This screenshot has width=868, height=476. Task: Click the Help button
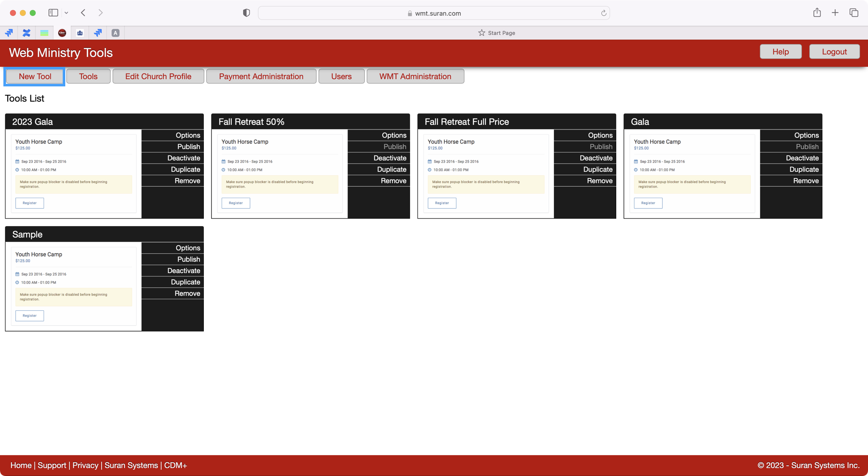point(780,52)
